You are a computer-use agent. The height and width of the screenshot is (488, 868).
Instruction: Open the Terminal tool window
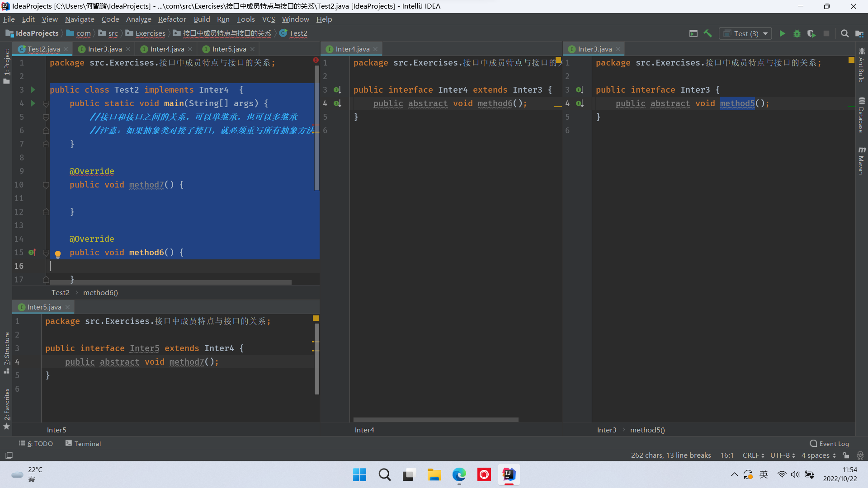(x=83, y=444)
